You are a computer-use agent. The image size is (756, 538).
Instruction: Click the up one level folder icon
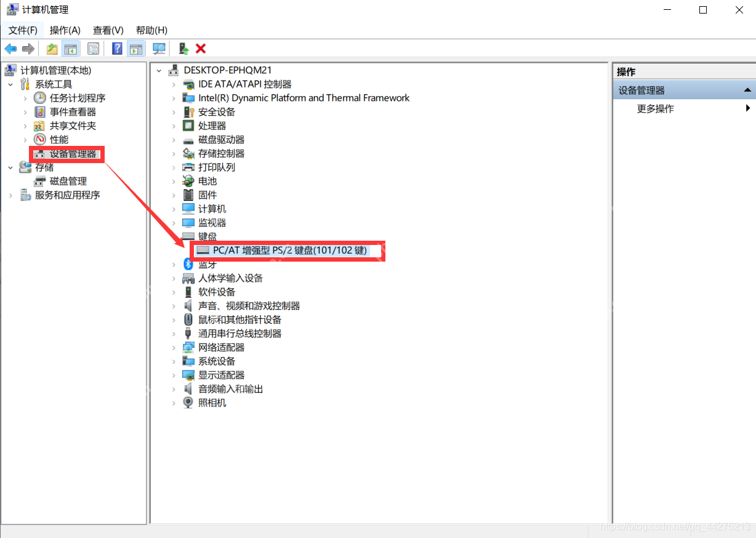click(x=52, y=49)
